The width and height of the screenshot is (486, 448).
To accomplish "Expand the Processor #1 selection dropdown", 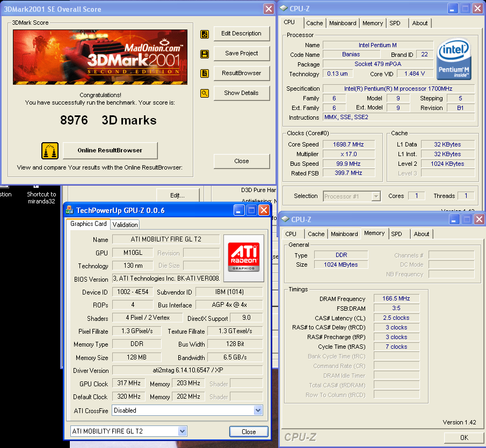I will pos(376,196).
